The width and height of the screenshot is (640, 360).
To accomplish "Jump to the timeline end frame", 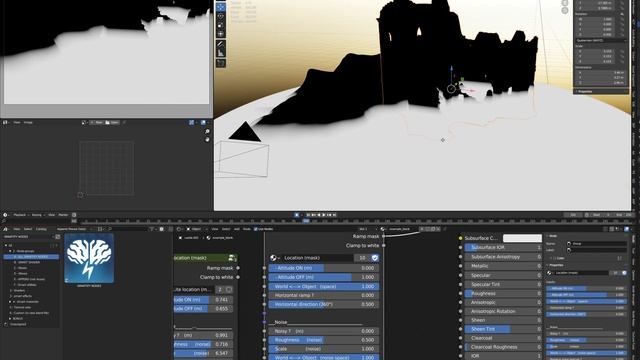I will pyautogui.click(x=334, y=215).
